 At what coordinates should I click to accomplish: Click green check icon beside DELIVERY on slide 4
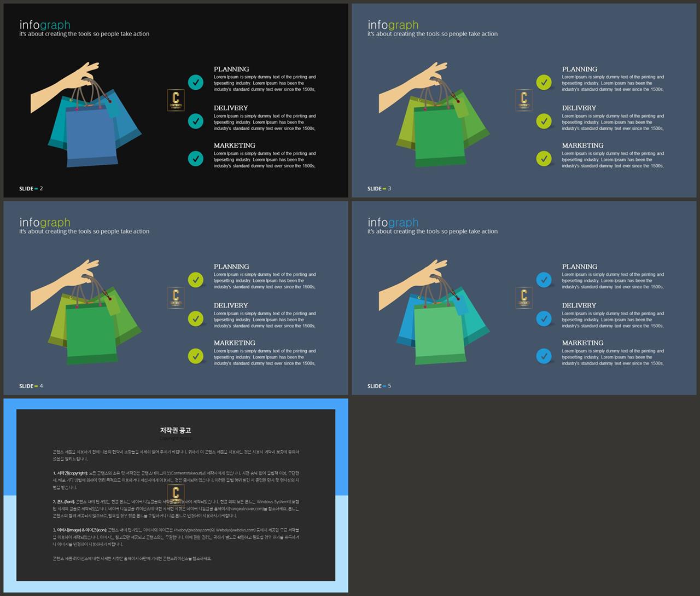[196, 319]
